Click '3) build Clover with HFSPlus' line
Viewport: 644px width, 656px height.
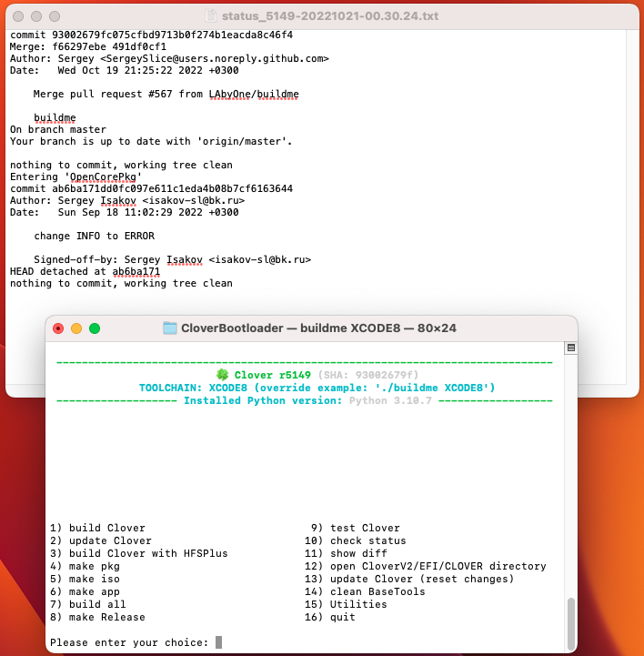tap(139, 553)
